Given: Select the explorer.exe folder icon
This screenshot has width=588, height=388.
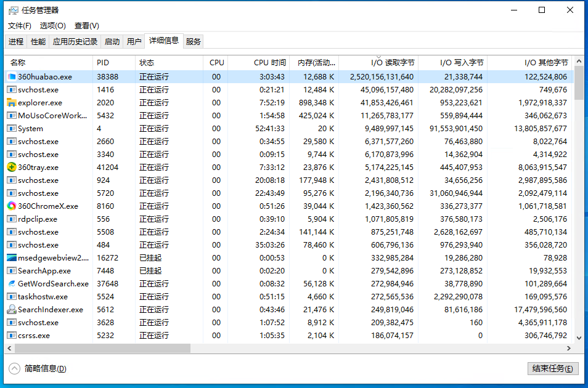Looking at the screenshot, I should [x=12, y=103].
